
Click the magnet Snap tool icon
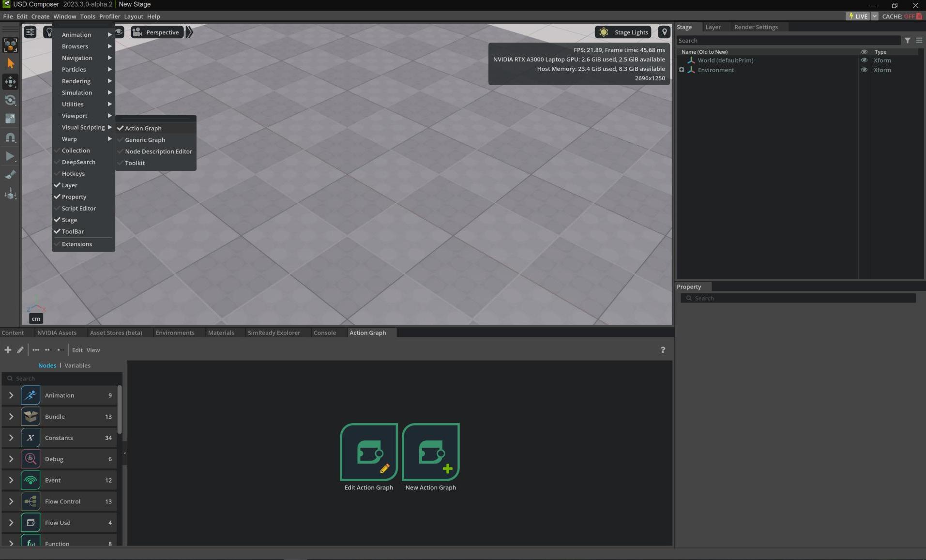(x=10, y=137)
